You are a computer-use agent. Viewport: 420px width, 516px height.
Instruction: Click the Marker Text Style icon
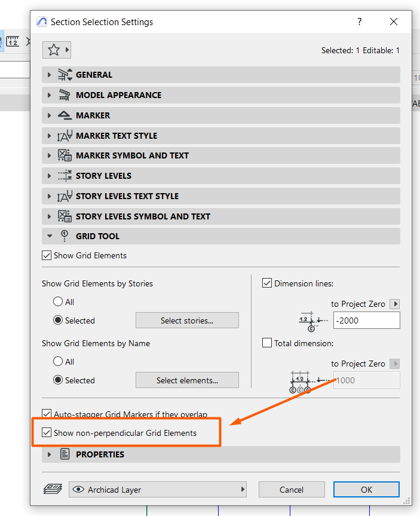[65, 136]
